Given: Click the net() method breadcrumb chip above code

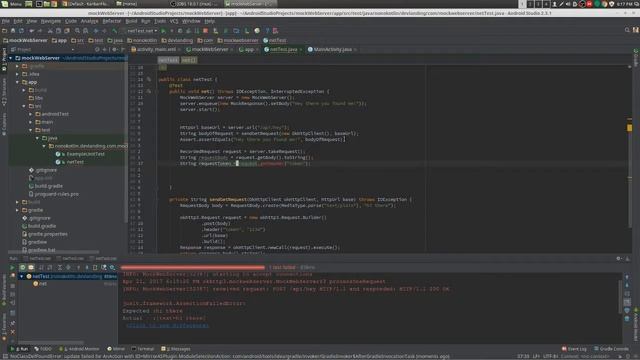Looking at the screenshot, I should coord(189,60).
